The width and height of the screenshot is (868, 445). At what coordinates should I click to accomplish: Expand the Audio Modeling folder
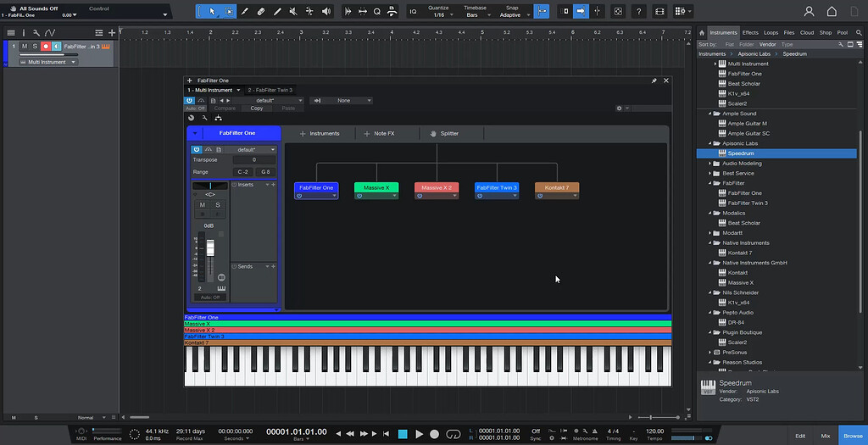710,164
